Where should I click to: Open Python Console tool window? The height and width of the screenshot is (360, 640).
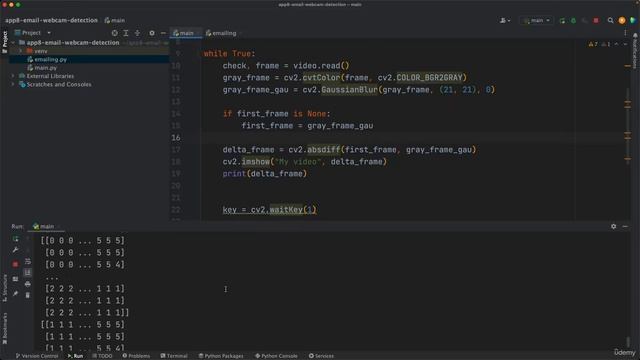tap(276, 356)
